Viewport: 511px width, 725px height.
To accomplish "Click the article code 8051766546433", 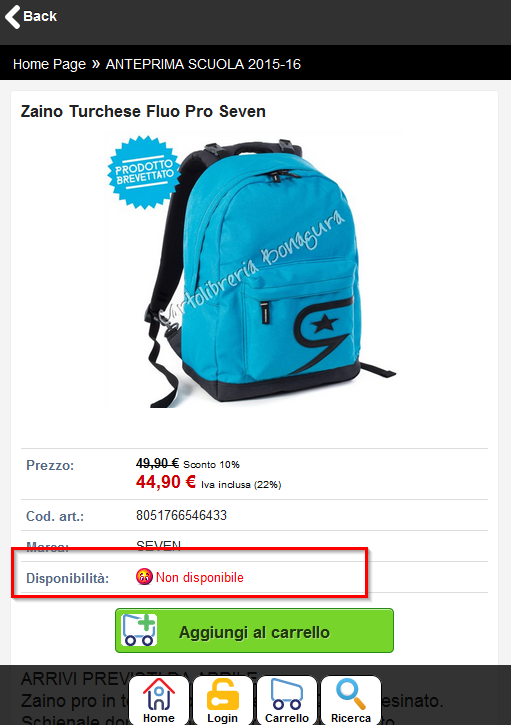I will [181, 515].
